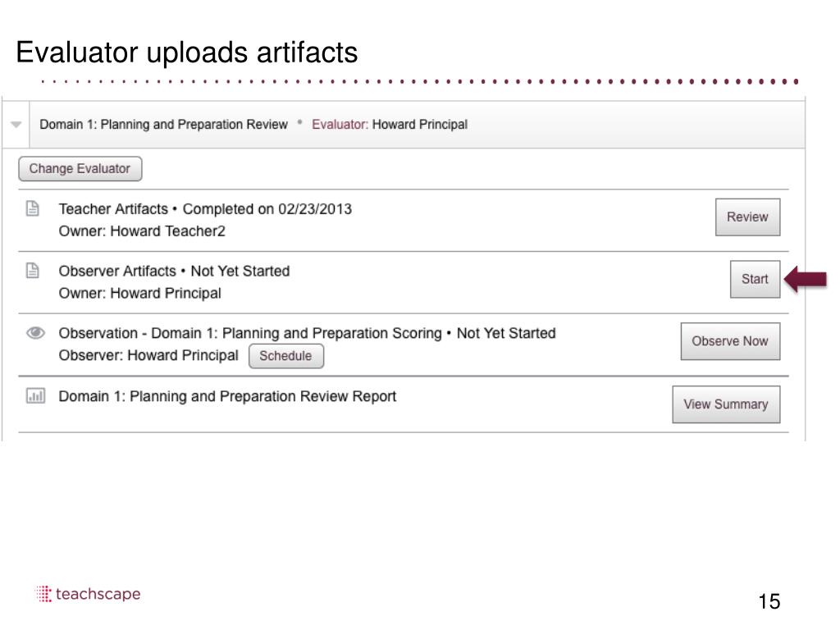The image size is (840, 630).
Task: Click the Observation eye icon
Action: tap(35, 333)
